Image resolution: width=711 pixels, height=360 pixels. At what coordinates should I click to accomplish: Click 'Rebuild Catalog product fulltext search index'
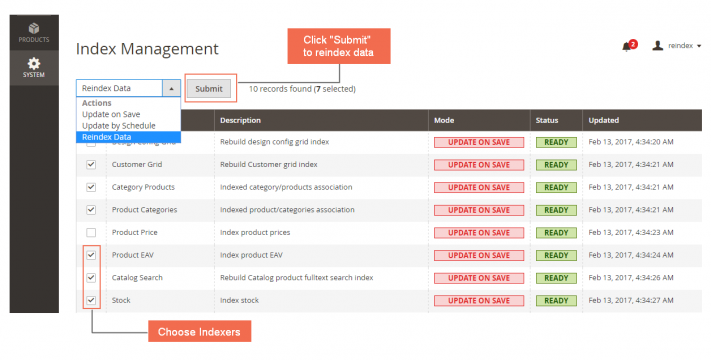[x=297, y=277]
